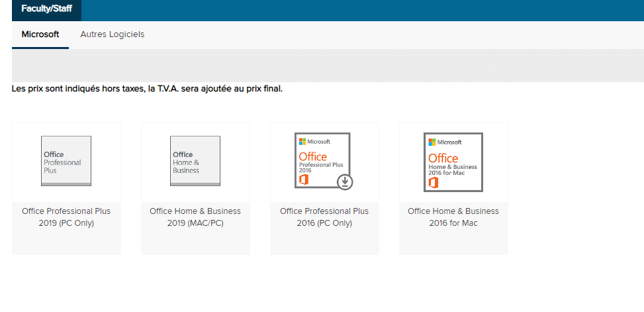Click the download arrow icon on Office 2016 box
The image size is (644, 312).
pos(345,182)
